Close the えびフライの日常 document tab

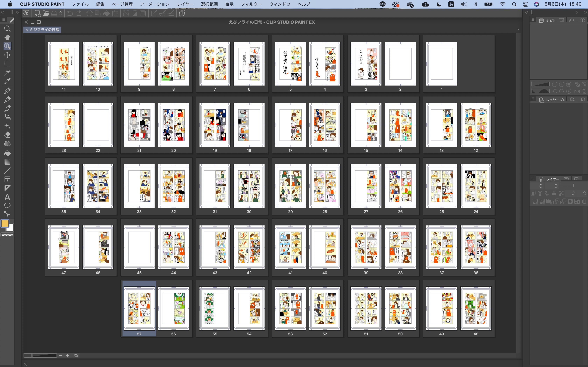coord(27,30)
